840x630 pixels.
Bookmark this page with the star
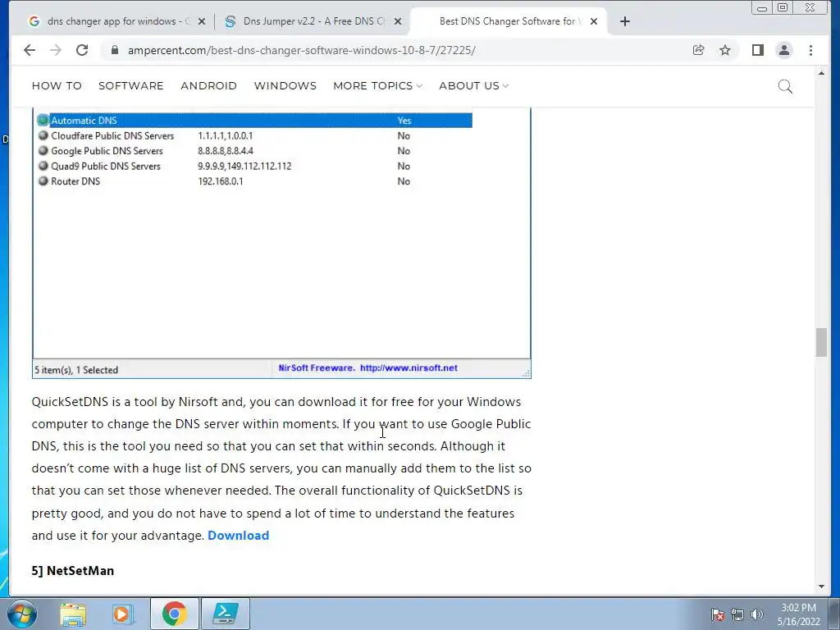pyautogui.click(x=725, y=50)
